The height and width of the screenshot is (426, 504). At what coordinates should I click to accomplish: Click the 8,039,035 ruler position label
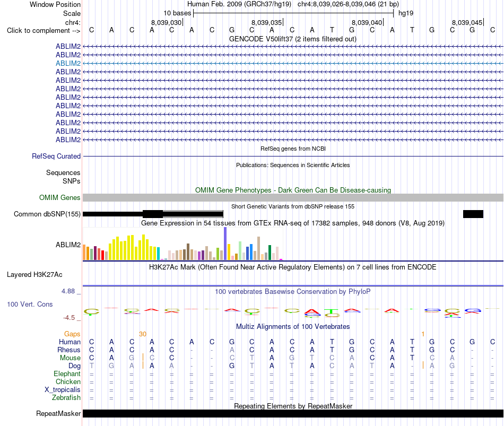click(x=267, y=22)
